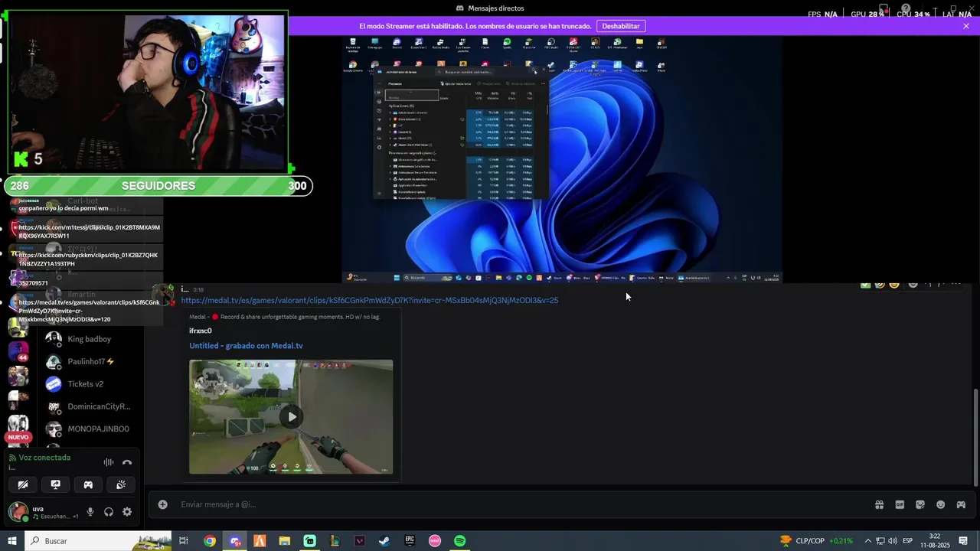Start an activity with gamepad icon
The width and height of the screenshot is (980, 551).
pos(88,484)
